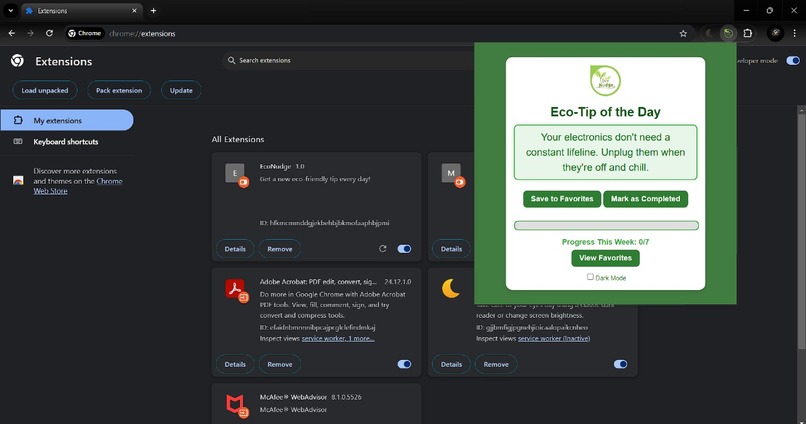Open Details for the moon extension
The width and height of the screenshot is (806, 424).
451,364
